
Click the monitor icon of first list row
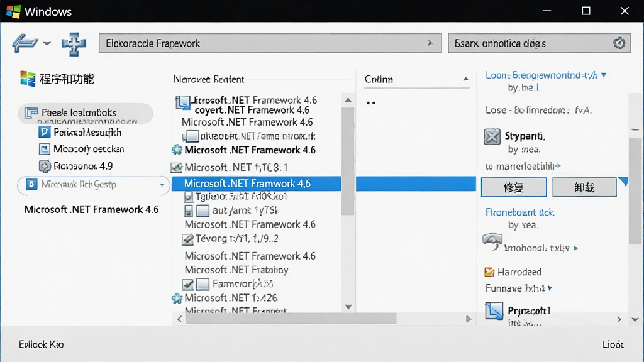pos(183,102)
